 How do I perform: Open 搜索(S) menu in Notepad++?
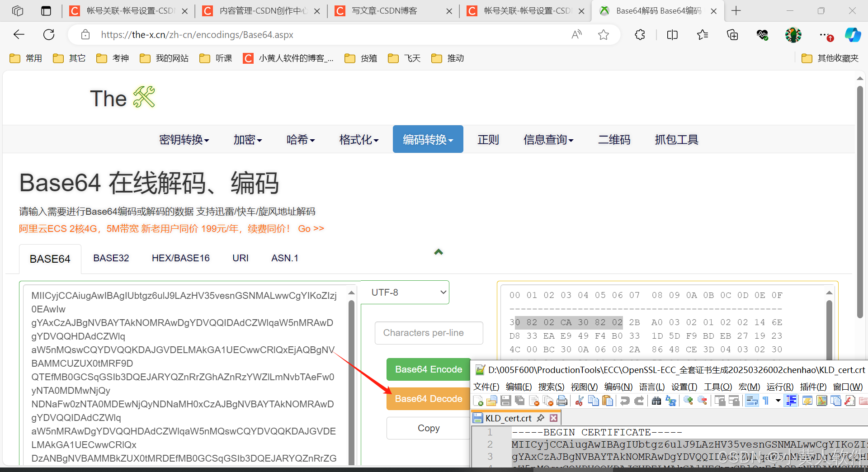pos(551,387)
